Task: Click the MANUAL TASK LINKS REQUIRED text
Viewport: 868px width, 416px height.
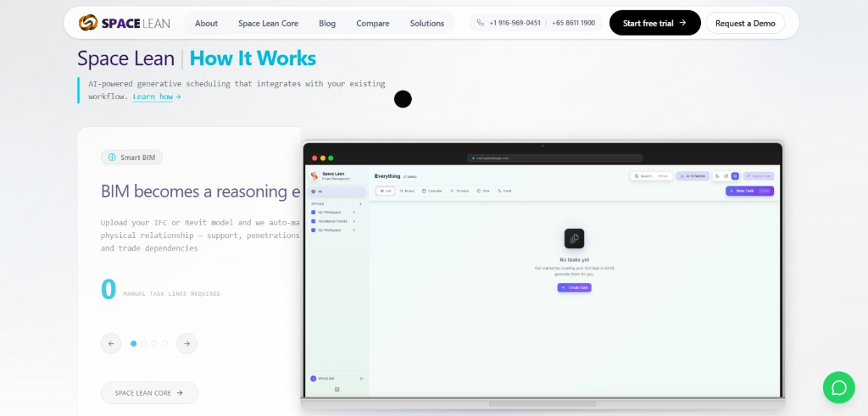Action: click(171, 294)
